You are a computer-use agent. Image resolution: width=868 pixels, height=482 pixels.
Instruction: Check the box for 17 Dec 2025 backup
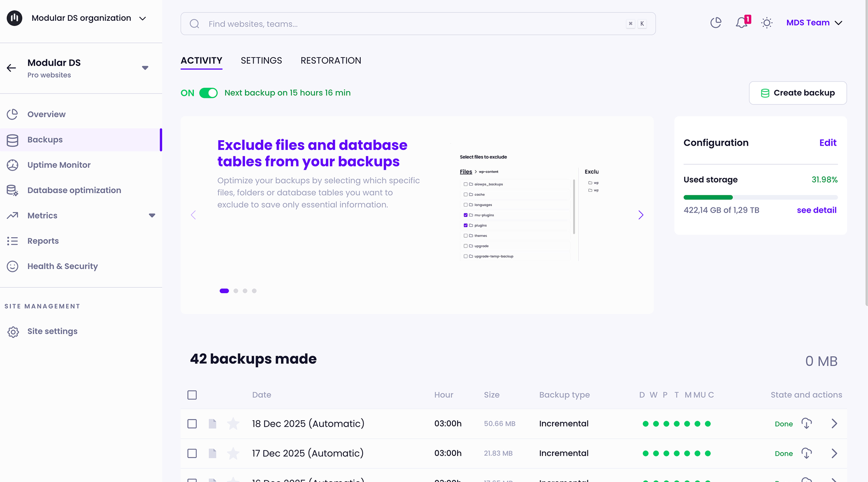coord(192,454)
